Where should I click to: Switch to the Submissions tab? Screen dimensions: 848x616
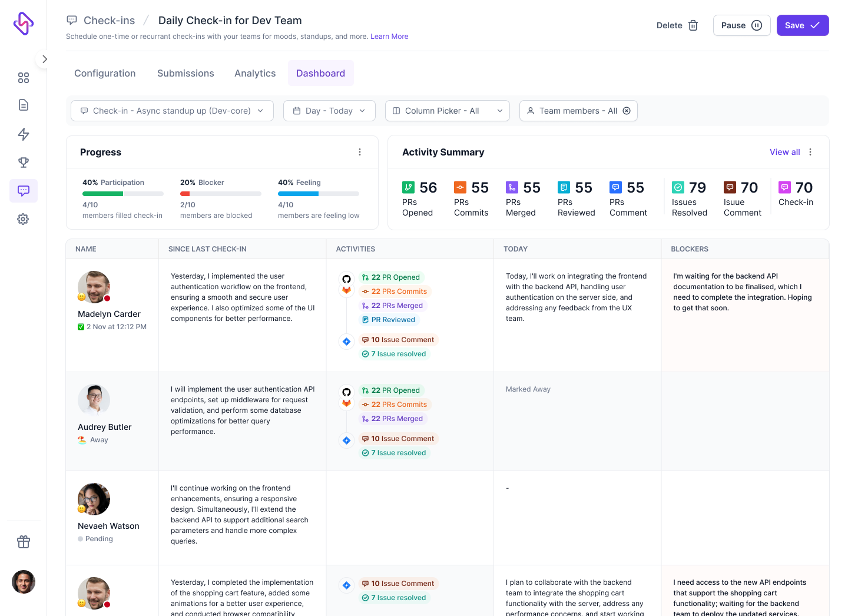185,73
